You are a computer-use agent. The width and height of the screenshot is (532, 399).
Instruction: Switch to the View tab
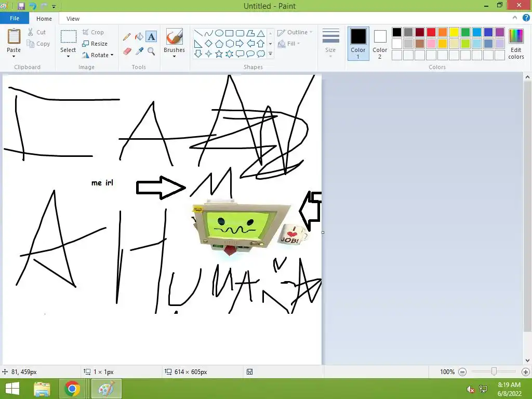point(73,19)
